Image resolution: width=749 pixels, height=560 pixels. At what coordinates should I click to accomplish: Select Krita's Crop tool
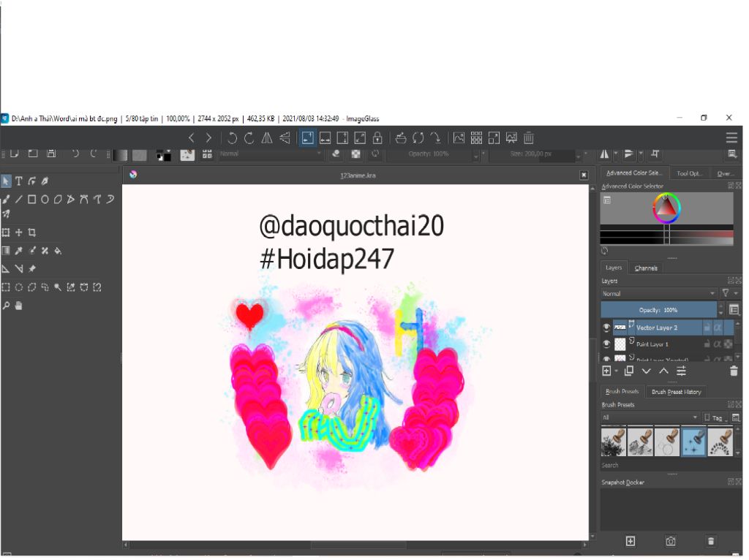(x=32, y=233)
